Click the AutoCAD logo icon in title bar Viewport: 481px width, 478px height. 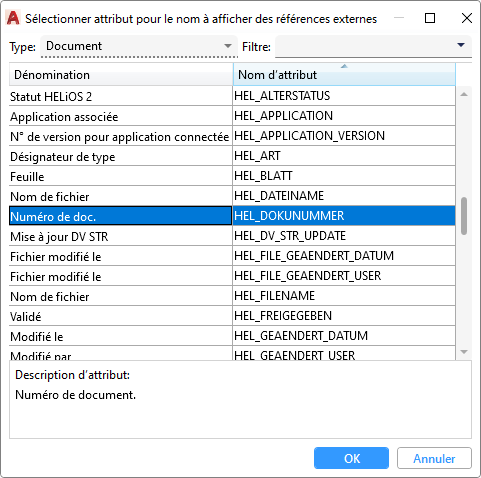coord(13,18)
